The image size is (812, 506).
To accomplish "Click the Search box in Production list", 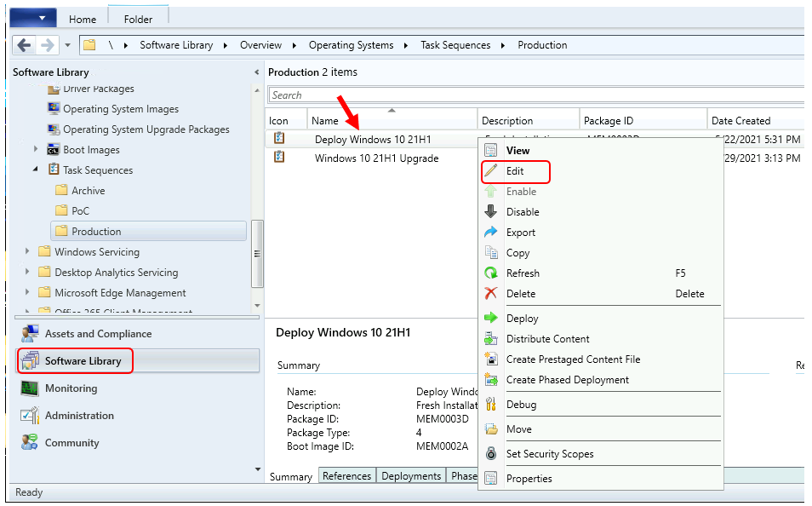I will (x=536, y=95).
